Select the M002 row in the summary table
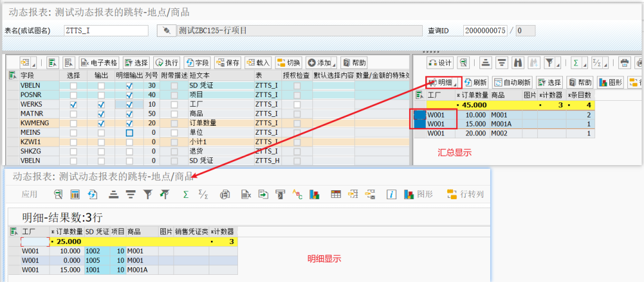Viewport: 644px width, 282px height. point(420,134)
